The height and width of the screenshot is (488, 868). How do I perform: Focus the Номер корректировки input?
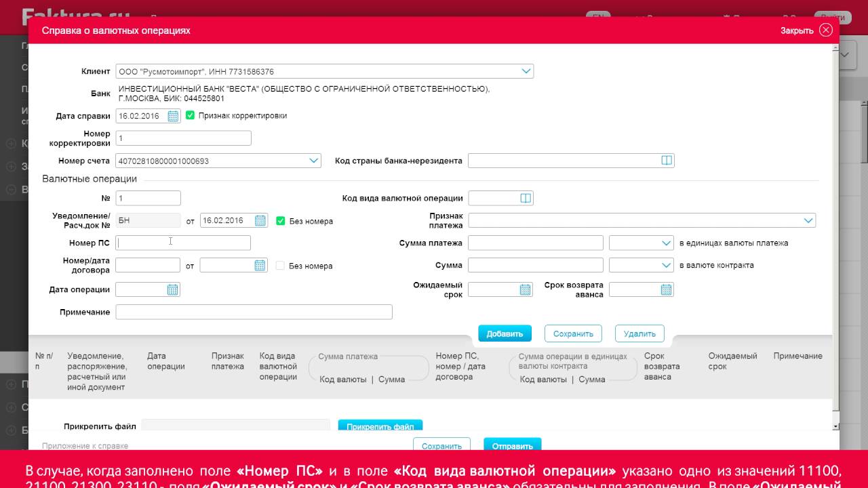(183, 138)
